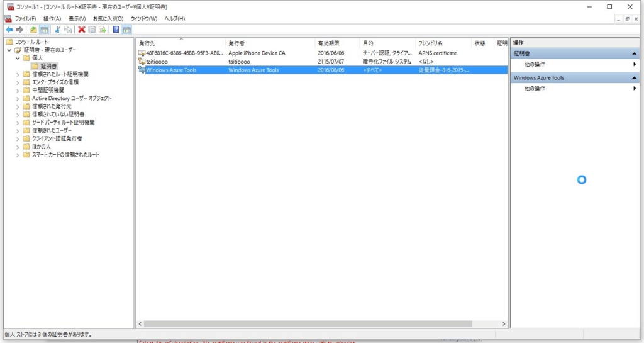Click the snap-in icon for 証明書 - 現在のユーザー
Viewport: 644px width, 343px height.
point(18,50)
